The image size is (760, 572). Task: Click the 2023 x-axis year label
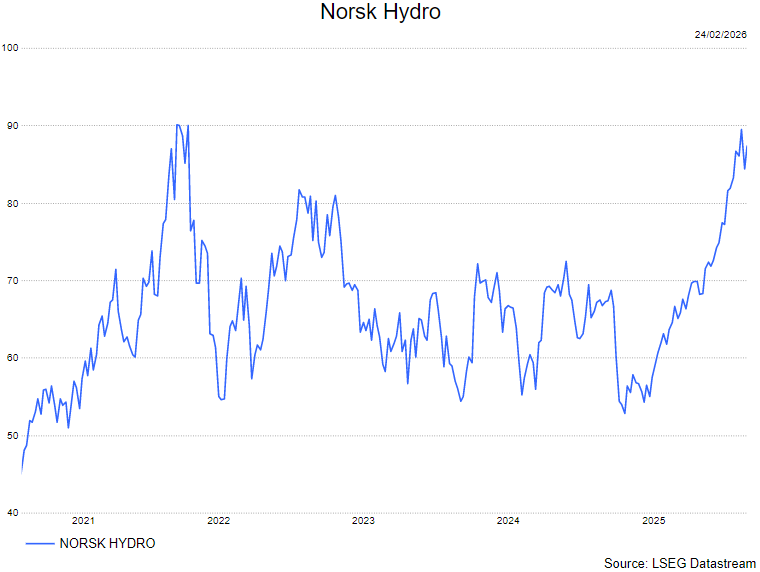click(363, 521)
